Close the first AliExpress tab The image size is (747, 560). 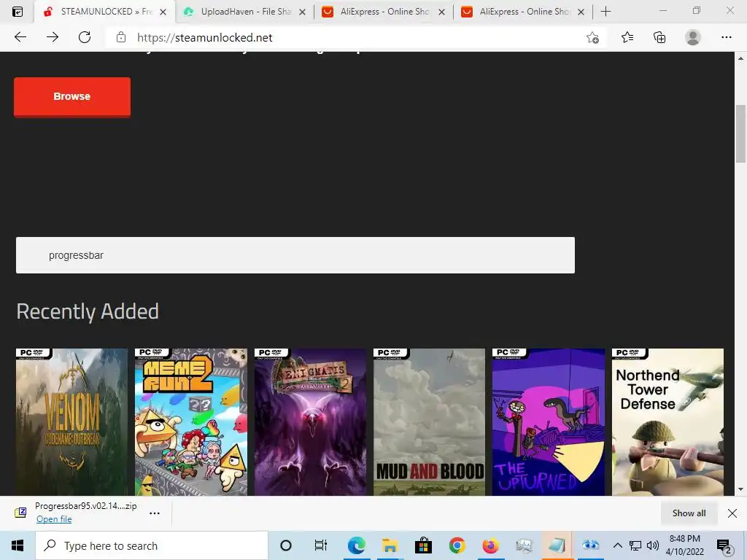[441, 12]
